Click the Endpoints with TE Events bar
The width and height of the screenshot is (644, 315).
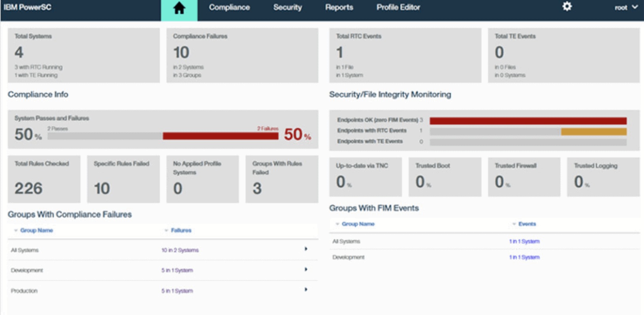click(x=528, y=142)
